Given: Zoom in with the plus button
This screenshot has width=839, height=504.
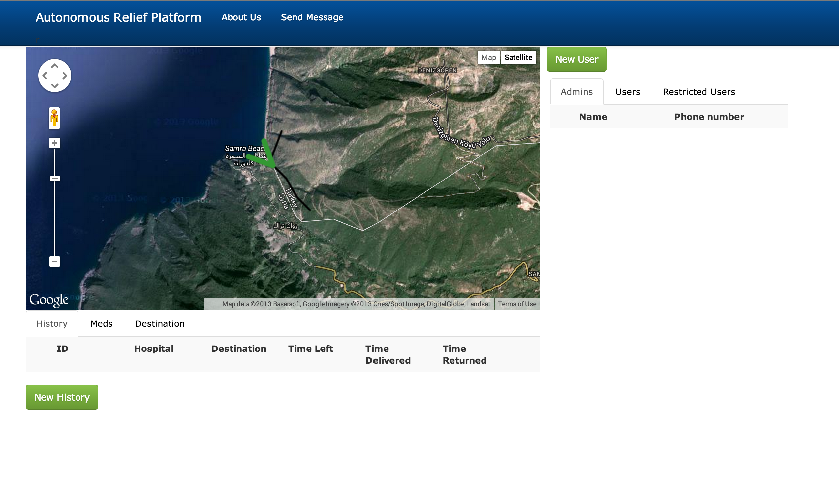Looking at the screenshot, I should pyautogui.click(x=54, y=143).
